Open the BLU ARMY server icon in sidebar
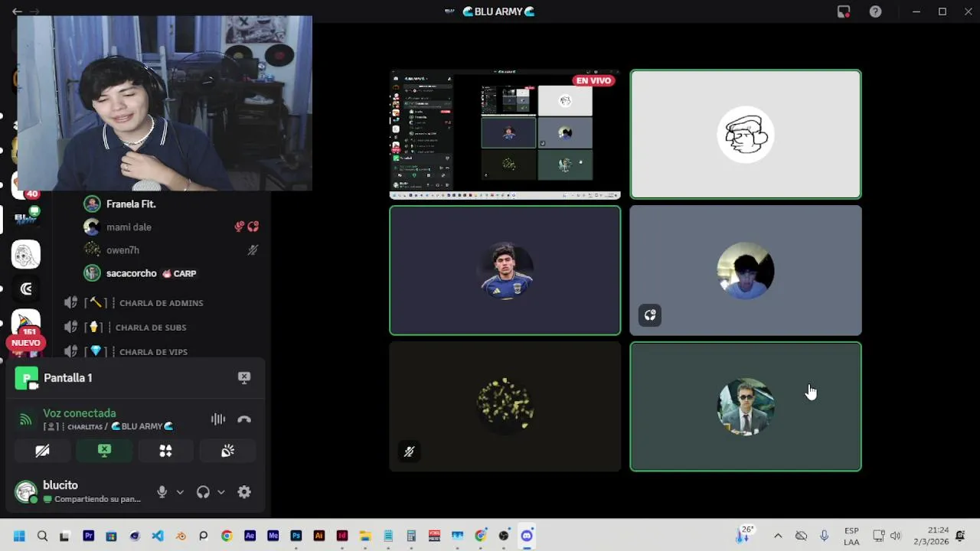This screenshot has height=551, width=980. [26, 218]
